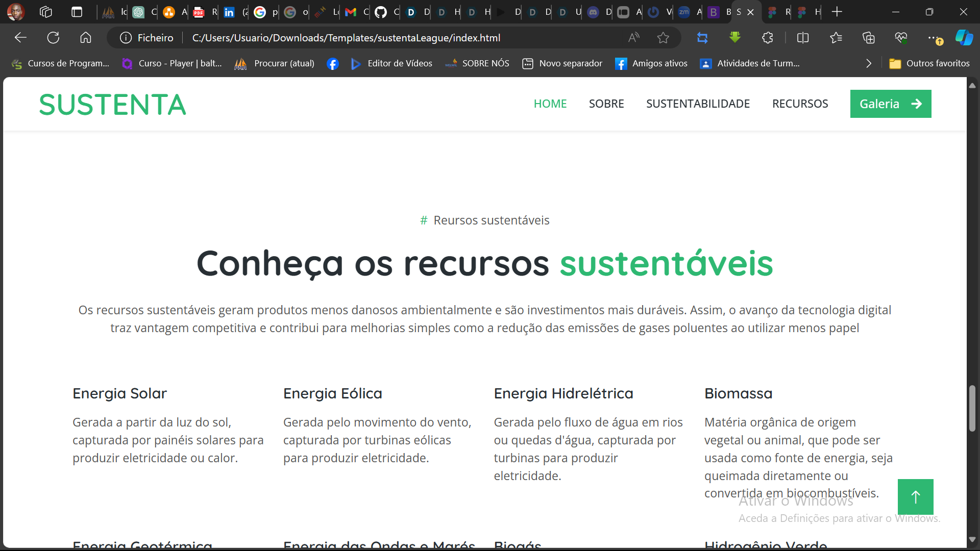
Task: Open browser Settings and more menu
Action: [x=932, y=38]
